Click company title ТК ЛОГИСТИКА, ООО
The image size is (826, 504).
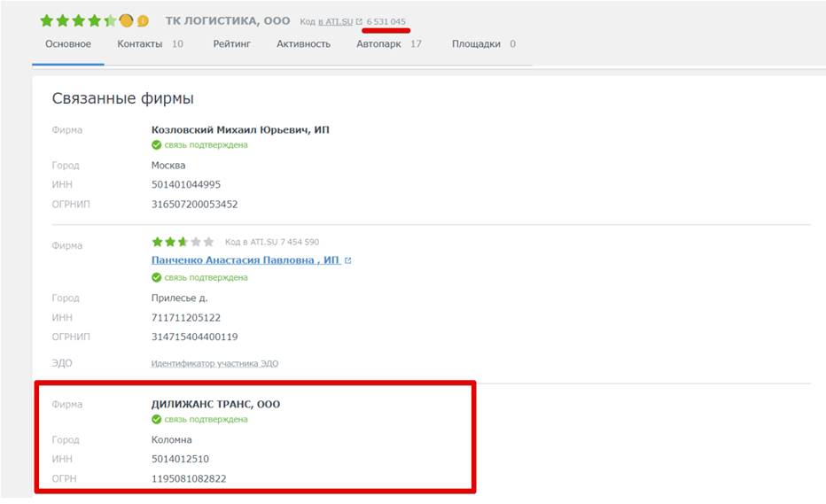coord(228,21)
